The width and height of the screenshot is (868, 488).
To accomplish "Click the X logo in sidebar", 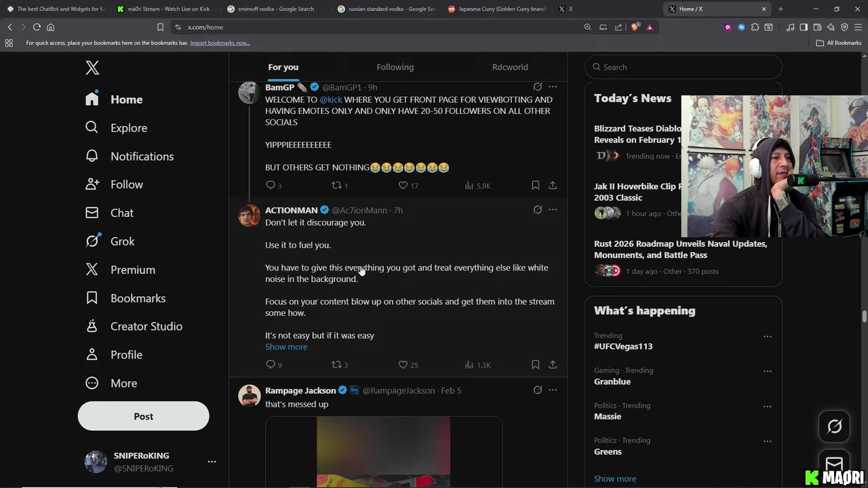I will (x=92, y=67).
